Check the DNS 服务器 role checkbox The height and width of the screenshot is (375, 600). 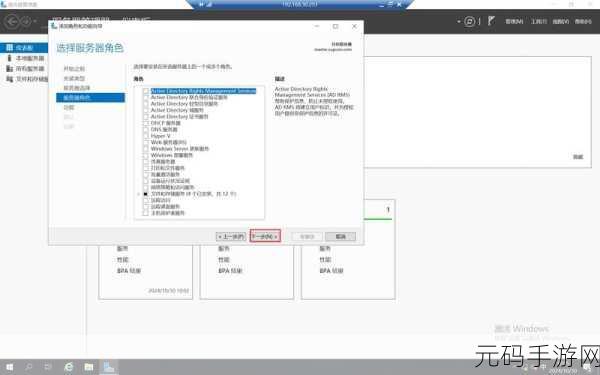pyautogui.click(x=146, y=130)
